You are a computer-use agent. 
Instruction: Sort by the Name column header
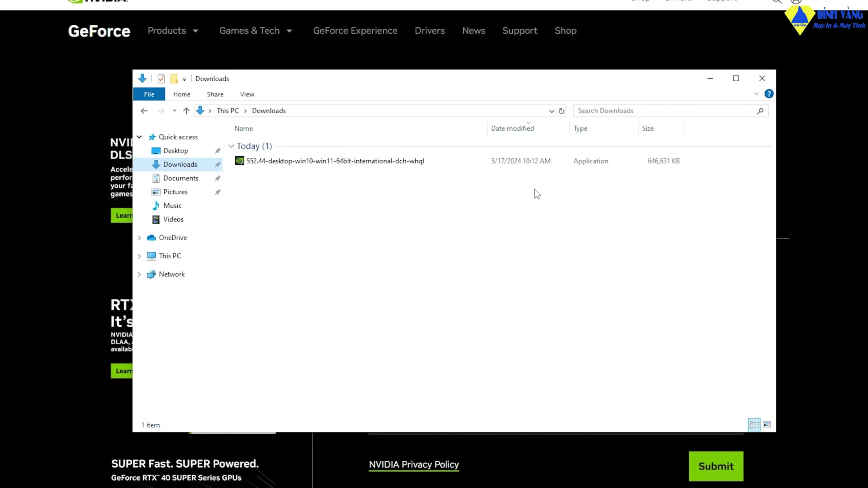[243, 128]
